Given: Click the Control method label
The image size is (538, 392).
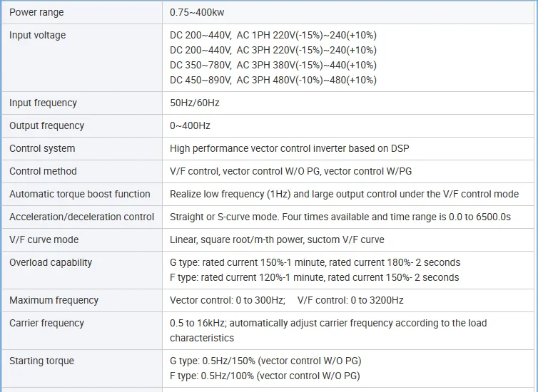Looking at the screenshot, I should [43, 171].
